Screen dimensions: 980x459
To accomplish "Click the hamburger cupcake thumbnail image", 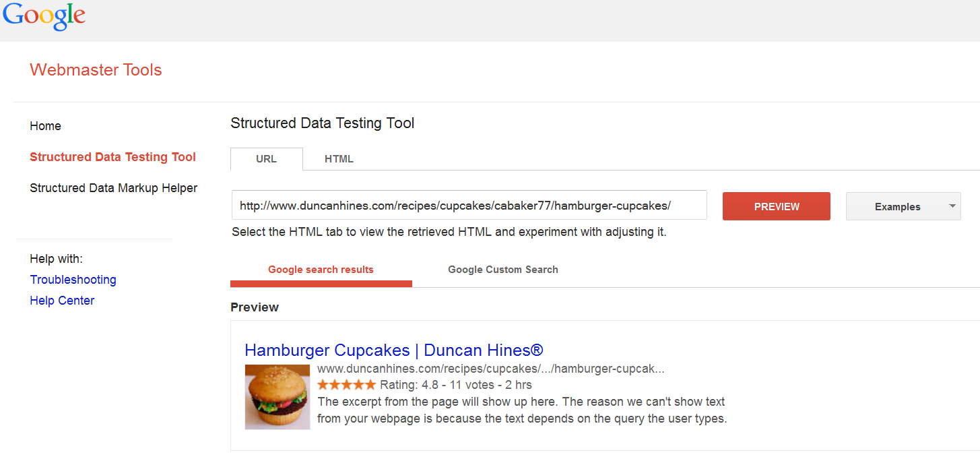I will 277,396.
